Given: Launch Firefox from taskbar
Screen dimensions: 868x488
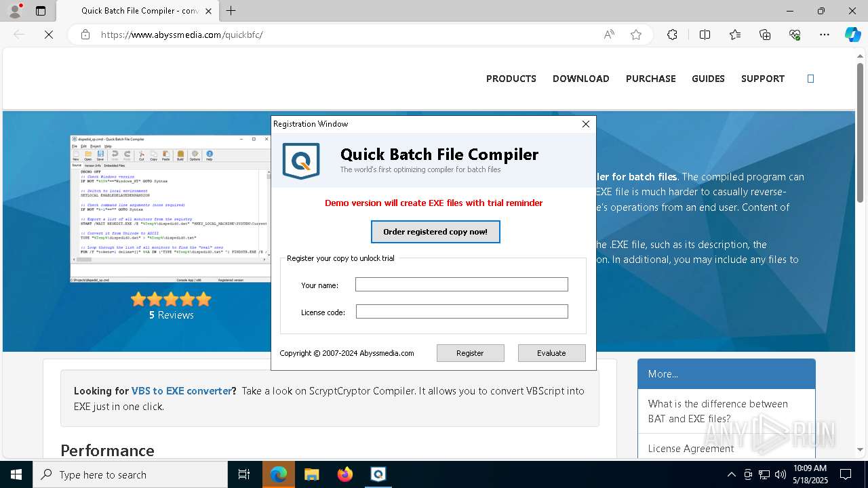Looking at the screenshot, I should click(345, 474).
